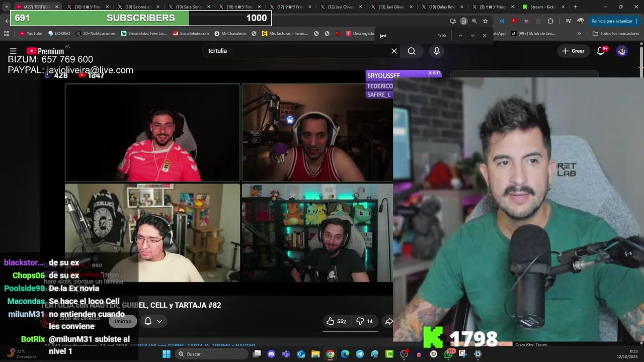
Task: Open the 20+ Notificaciones bookmark
Action: tap(96, 34)
